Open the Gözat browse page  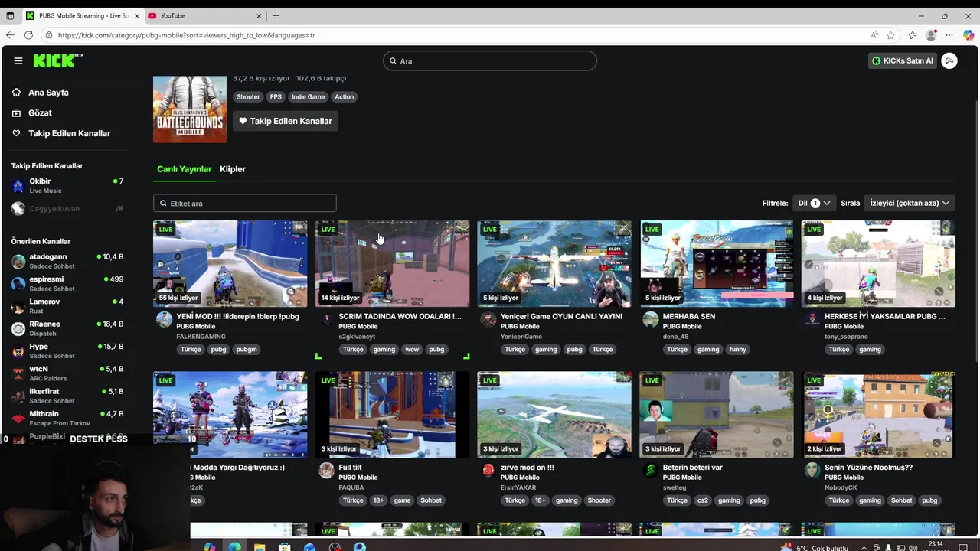(40, 112)
